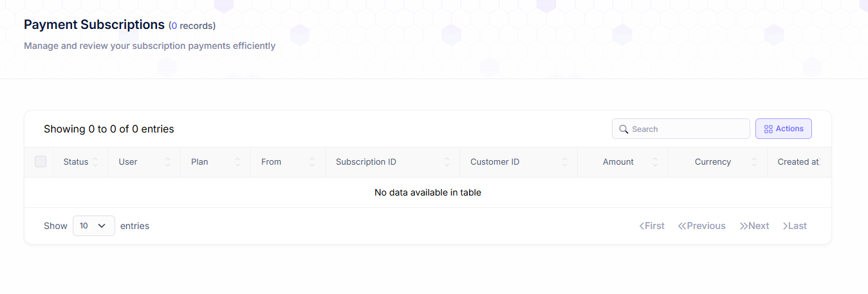The image size is (868, 294).
Task: Click the Plan column sort arrows
Action: click(237, 162)
